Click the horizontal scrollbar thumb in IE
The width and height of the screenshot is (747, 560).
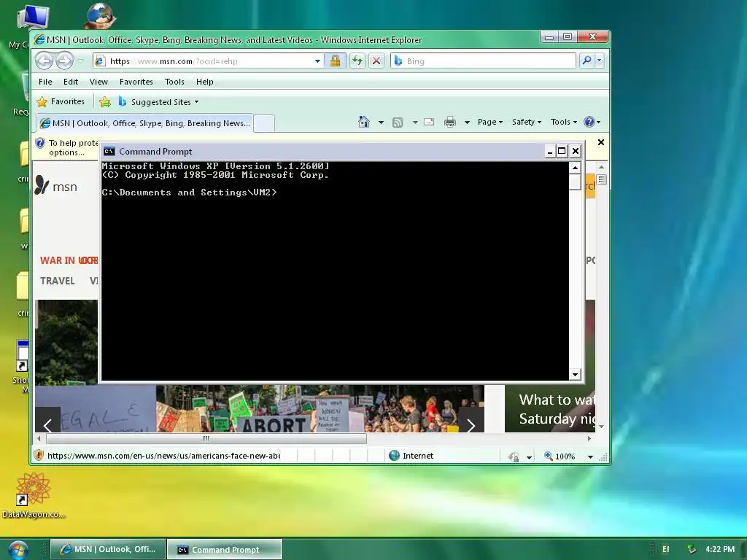click(x=206, y=438)
